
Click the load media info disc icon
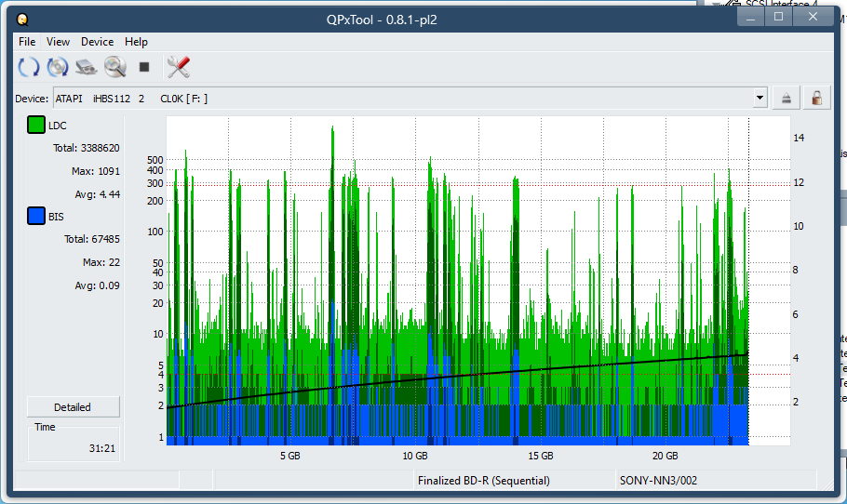point(58,68)
